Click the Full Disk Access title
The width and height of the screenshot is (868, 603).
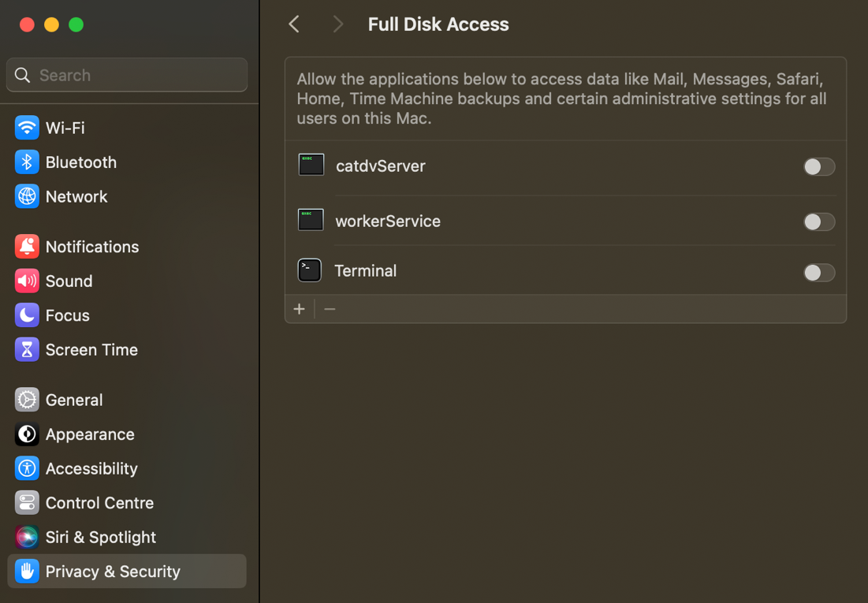click(x=438, y=24)
